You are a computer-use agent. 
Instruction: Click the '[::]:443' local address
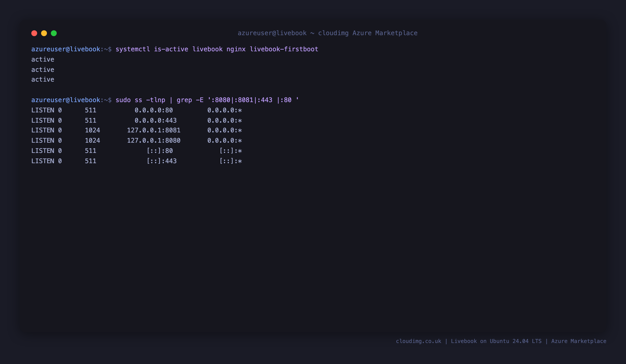(x=162, y=161)
